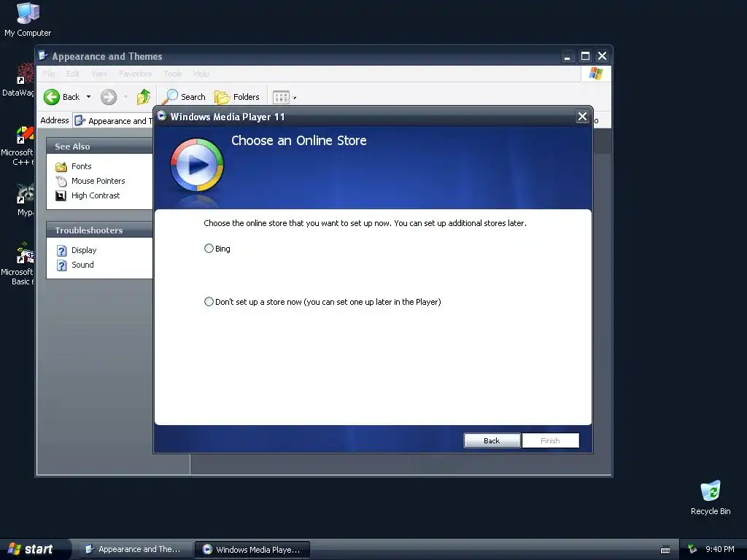This screenshot has height=560, width=747.
Task: Click the Address bar field
Action: pyautogui.click(x=113, y=121)
